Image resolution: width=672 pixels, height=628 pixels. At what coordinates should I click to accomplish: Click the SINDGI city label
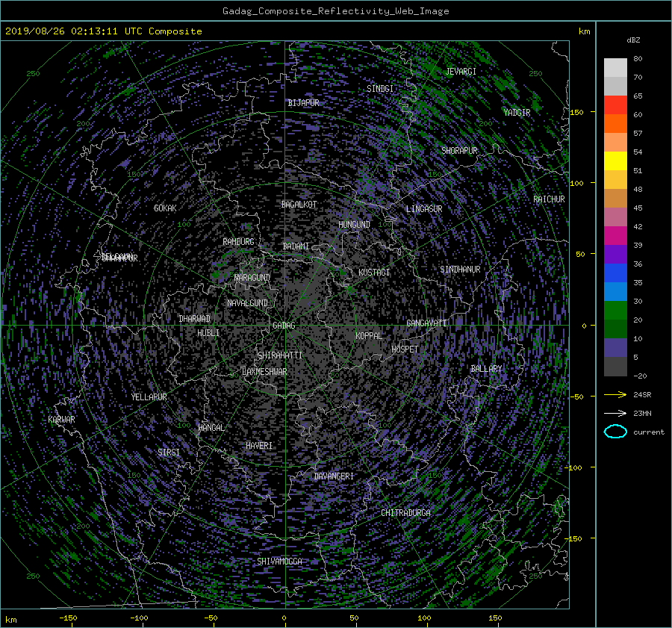pyautogui.click(x=380, y=89)
